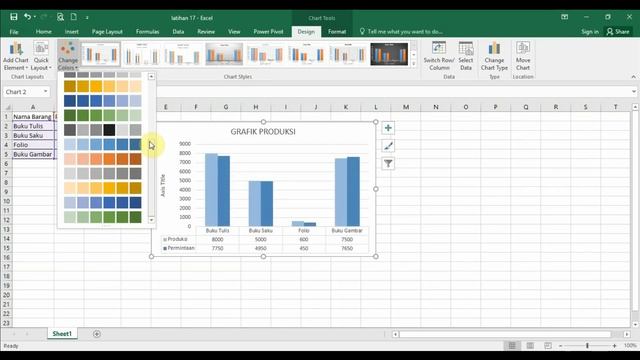
Task: Select the gray background chart style thumbnail
Action: [x=224, y=54]
